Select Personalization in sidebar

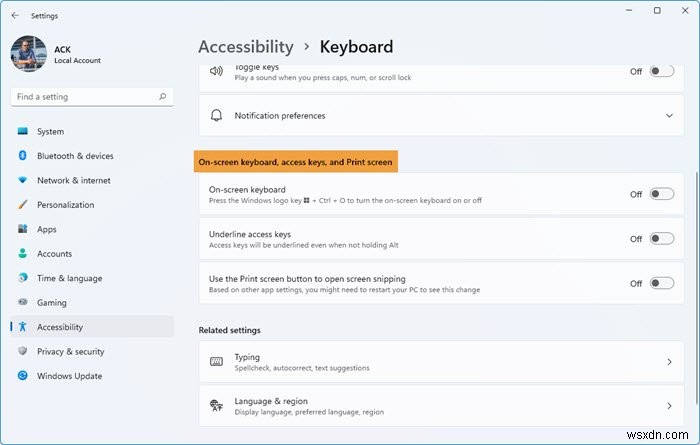[x=92, y=205]
